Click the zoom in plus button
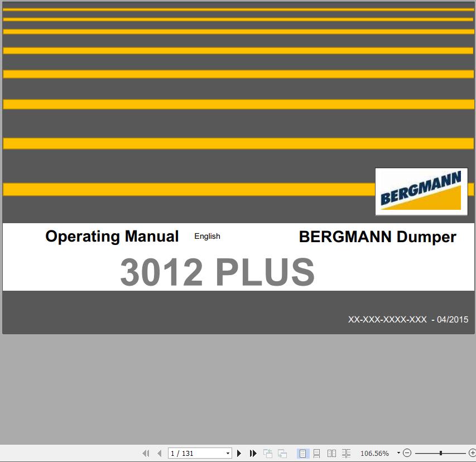476x462 pixels. [472, 453]
